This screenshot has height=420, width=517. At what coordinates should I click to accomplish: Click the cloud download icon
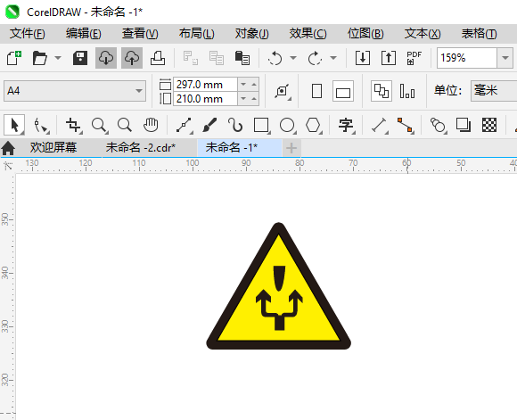pyautogui.click(x=106, y=58)
